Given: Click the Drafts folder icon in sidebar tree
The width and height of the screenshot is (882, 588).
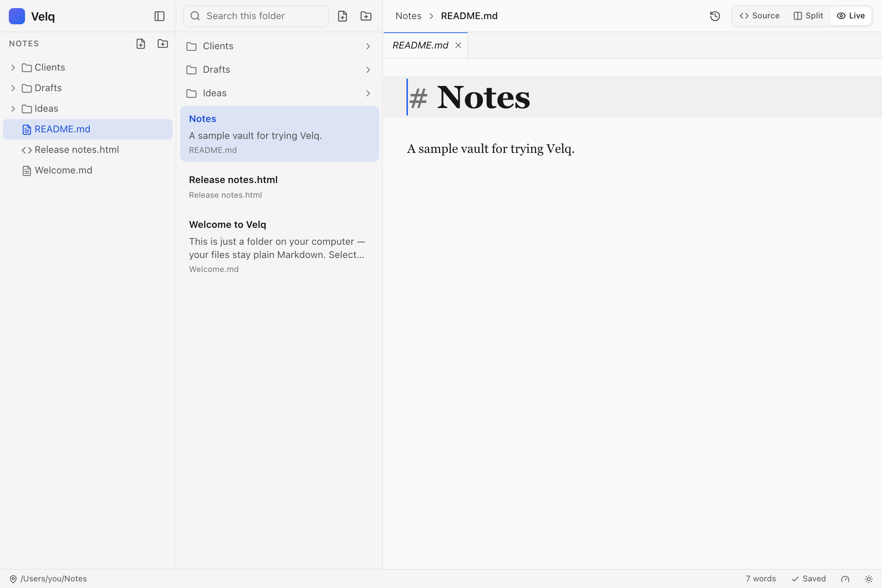Looking at the screenshot, I should (x=26, y=89).
